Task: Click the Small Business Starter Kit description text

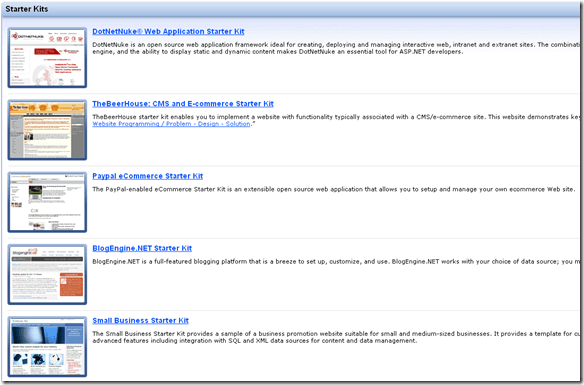Action: click(336, 337)
